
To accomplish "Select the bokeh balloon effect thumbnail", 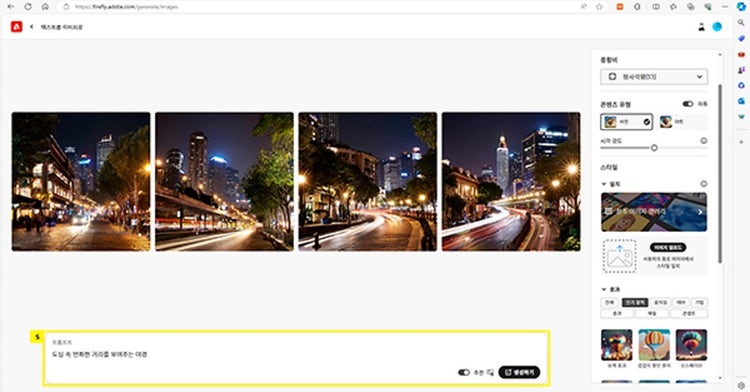I will [x=617, y=345].
